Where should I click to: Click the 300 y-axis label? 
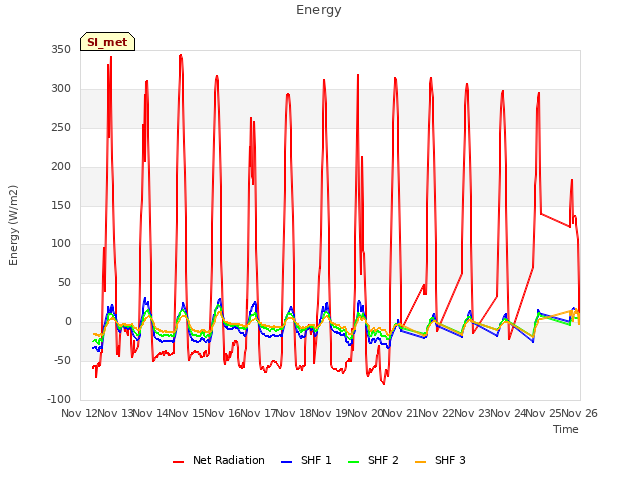[x=61, y=89]
